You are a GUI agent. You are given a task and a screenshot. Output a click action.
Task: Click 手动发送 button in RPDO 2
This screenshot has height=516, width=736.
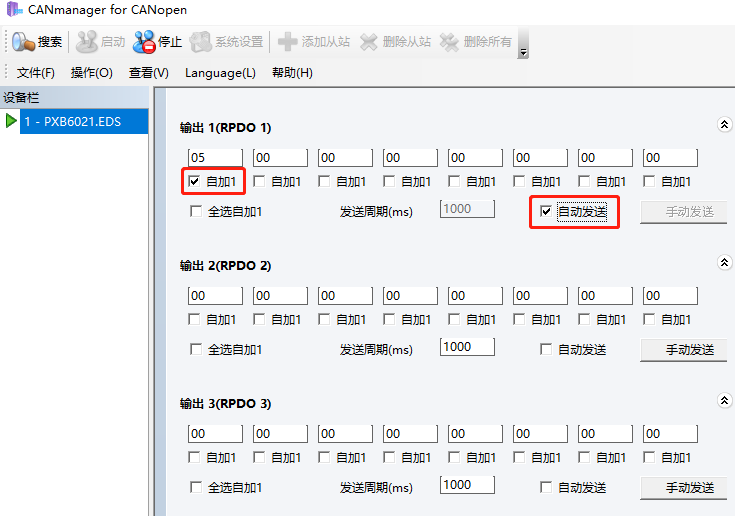[684, 350]
